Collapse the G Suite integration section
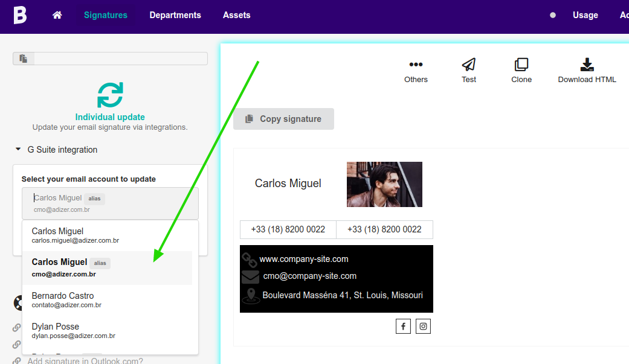629x364 pixels. click(x=18, y=150)
